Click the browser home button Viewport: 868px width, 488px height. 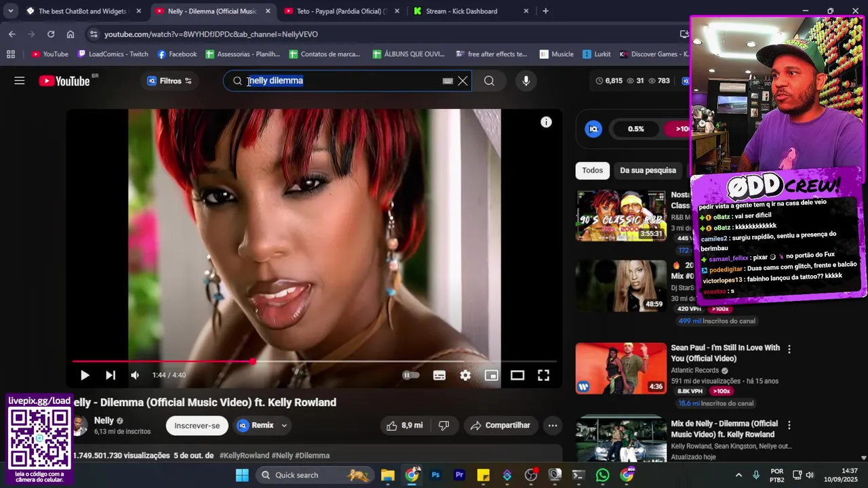[71, 34]
